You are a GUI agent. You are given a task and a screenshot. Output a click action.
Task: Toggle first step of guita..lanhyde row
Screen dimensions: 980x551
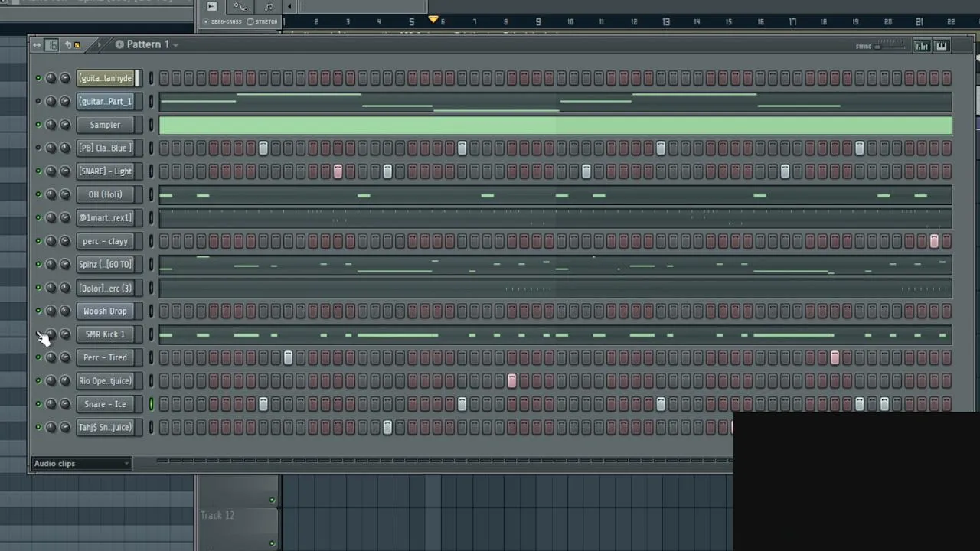(x=164, y=78)
